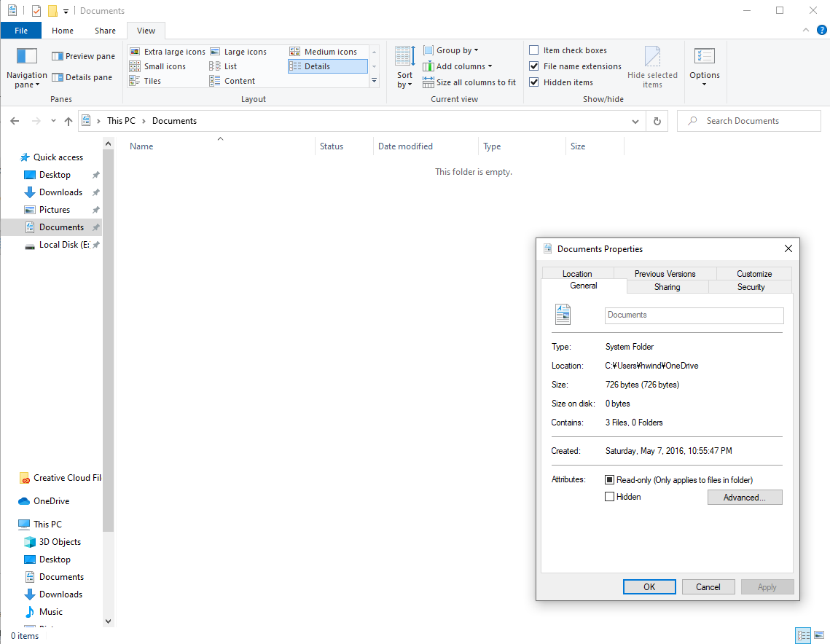Click the Help question mark icon

(x=821, y=31)
